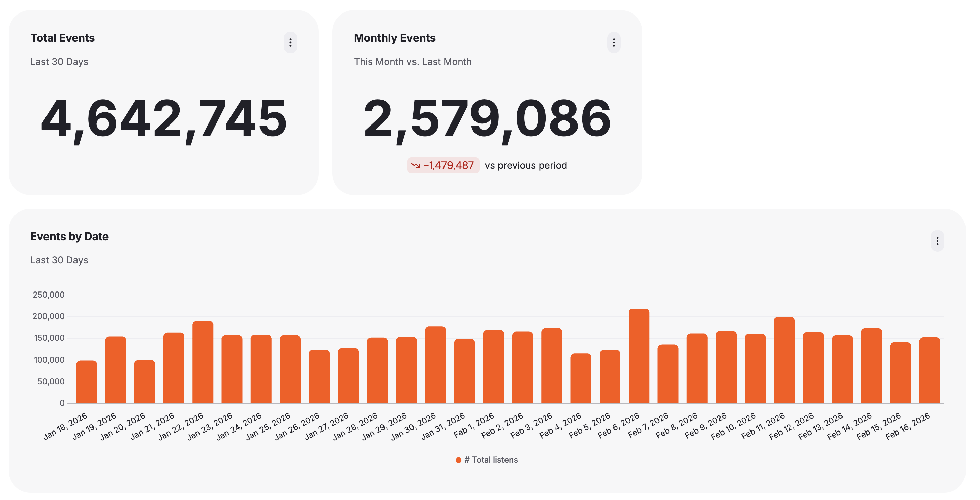Select the Jan 22, 2026 bar
Screen dimensions: 980x500
tap(203, 362)
